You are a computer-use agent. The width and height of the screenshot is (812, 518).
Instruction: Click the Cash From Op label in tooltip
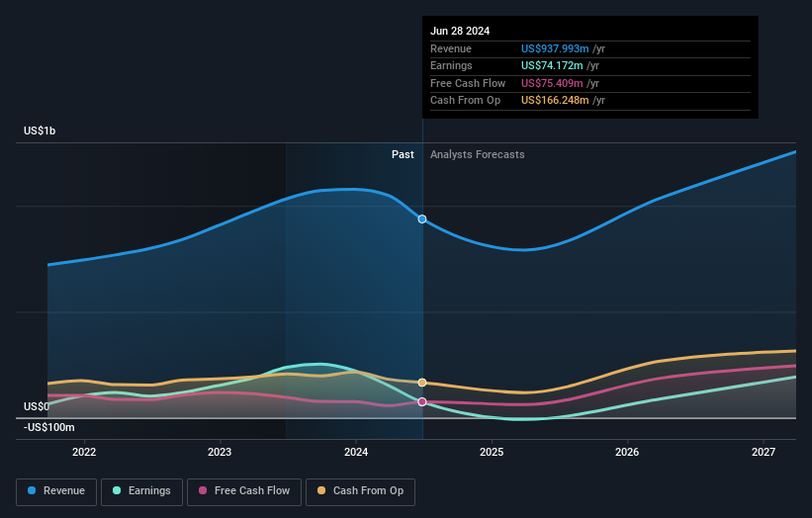coord(465,101)
